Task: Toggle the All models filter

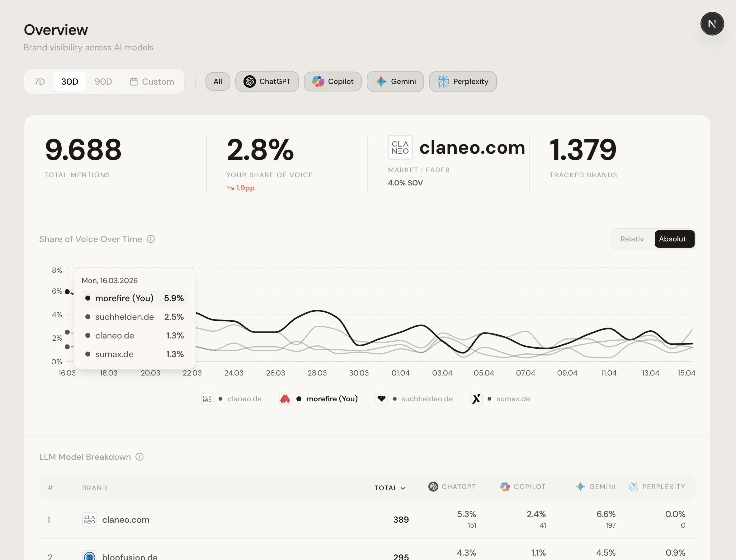Action: point(218,82)
